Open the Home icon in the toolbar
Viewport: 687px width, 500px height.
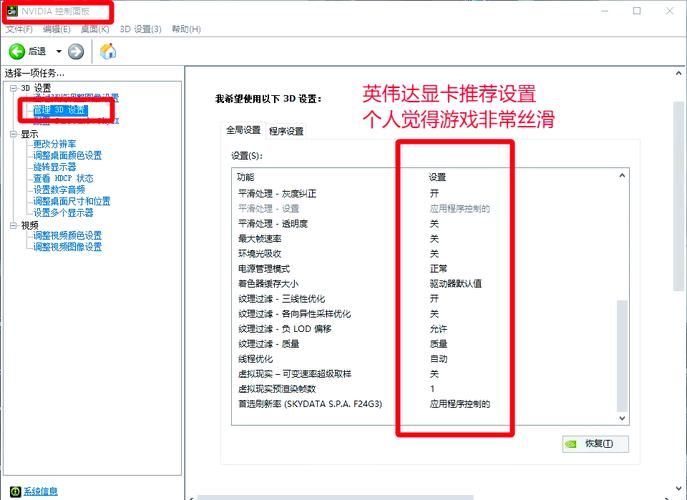108,51
